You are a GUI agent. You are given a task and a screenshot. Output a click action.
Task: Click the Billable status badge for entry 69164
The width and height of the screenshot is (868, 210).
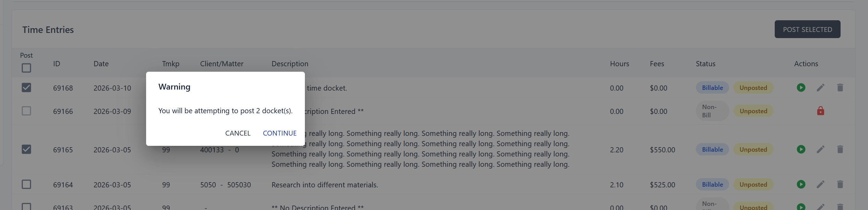click(x=712, y=185)
